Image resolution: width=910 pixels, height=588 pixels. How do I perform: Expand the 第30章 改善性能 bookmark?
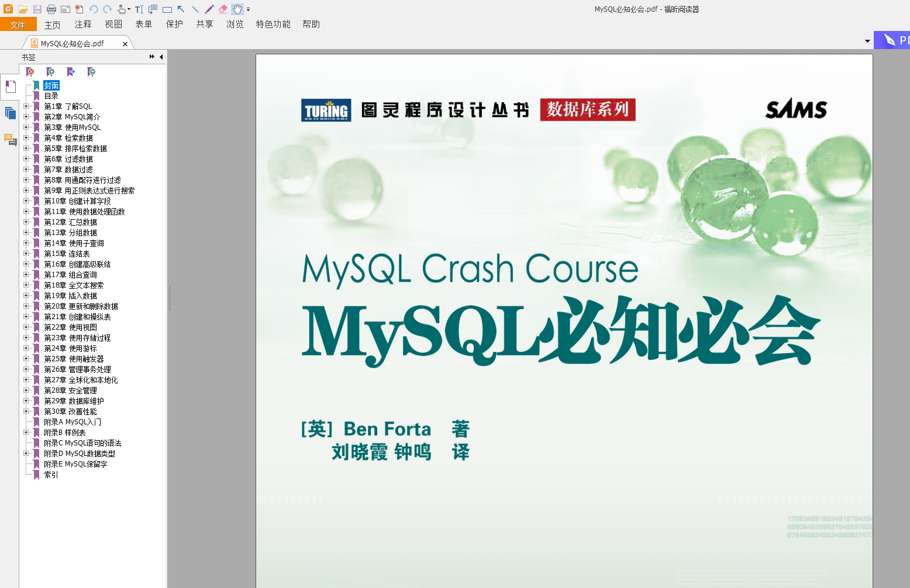[x=26, y=411]
